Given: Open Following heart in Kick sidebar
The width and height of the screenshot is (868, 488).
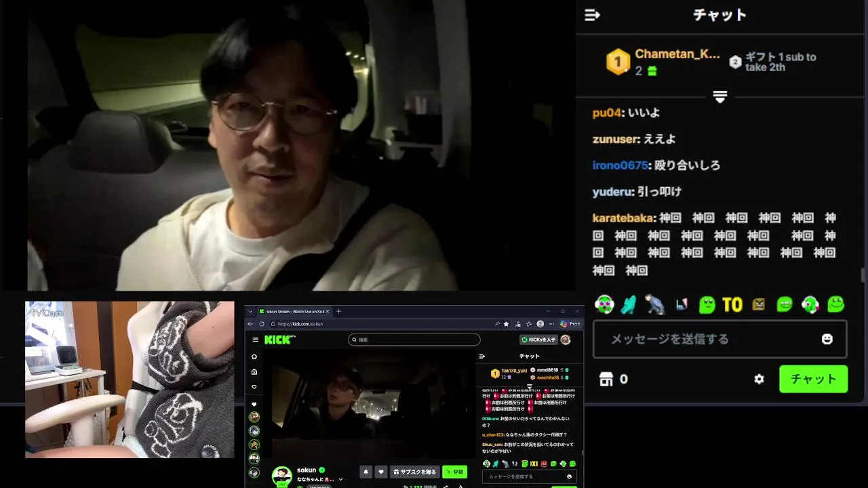Looking at the screenshot, I should tap(254, 387).
